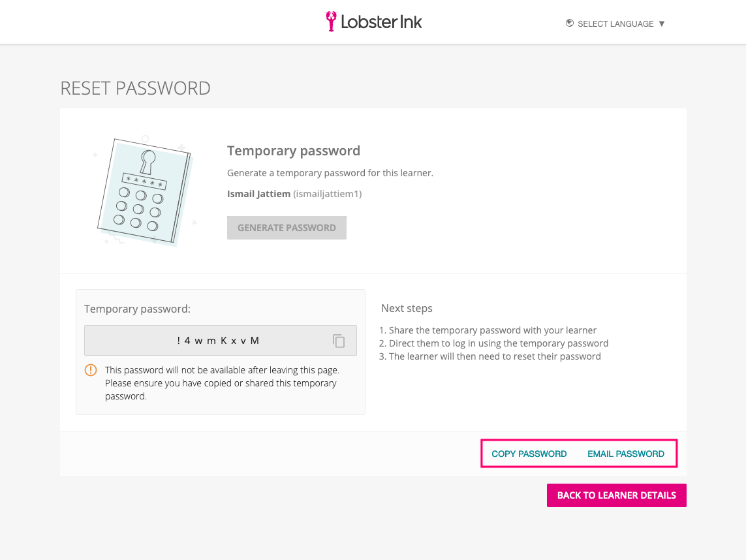Click the pink lobster logo icon
Image resolution: width=746 pixels, height=560 pixels.
pos(331,22)
